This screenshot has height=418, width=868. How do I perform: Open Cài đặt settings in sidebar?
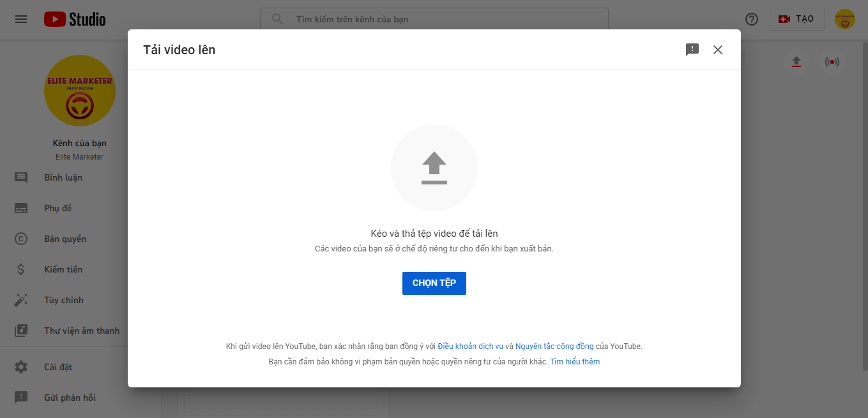(x=58, y=367)
